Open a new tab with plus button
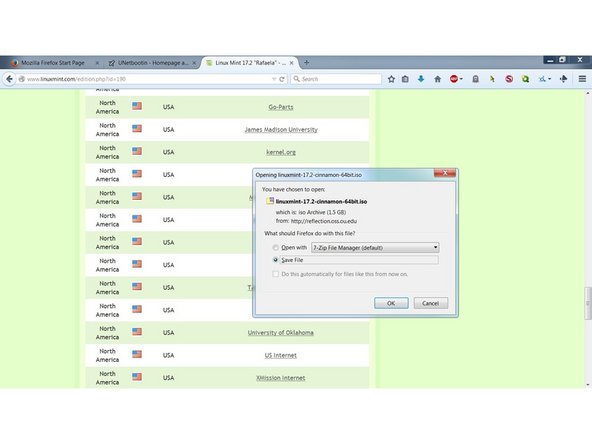Screen dimensions: 592x444 307,63
